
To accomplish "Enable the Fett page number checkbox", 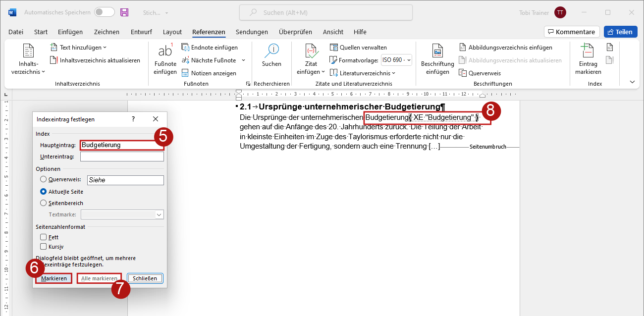I will 44,237.
